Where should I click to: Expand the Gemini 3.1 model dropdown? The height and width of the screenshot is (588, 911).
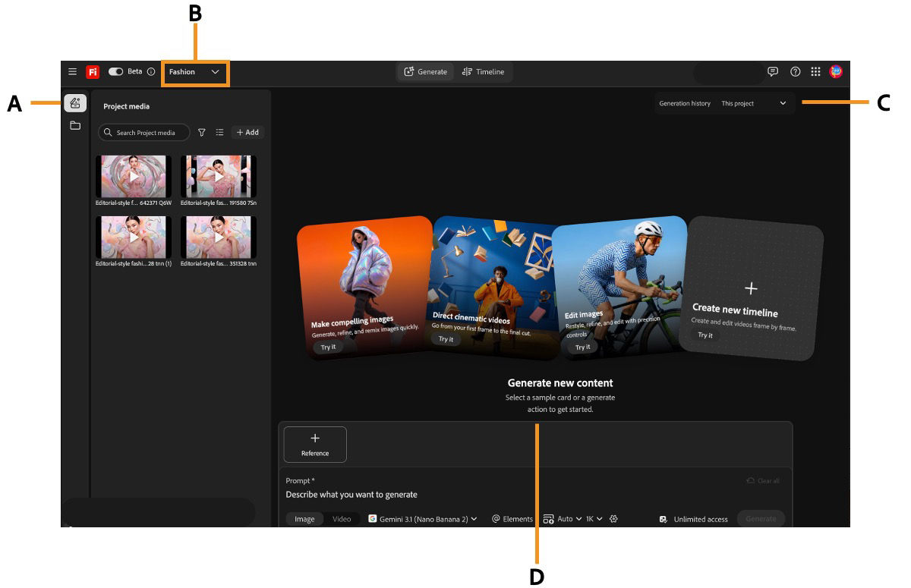click(423, 519)
